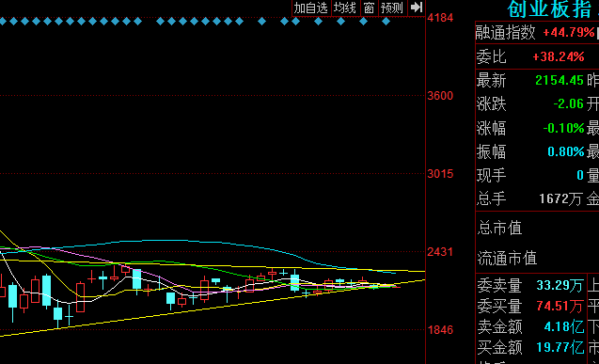Click the 1672万 total volume value
The width and height of the screenshot is (599, 364).
[561, 198]
